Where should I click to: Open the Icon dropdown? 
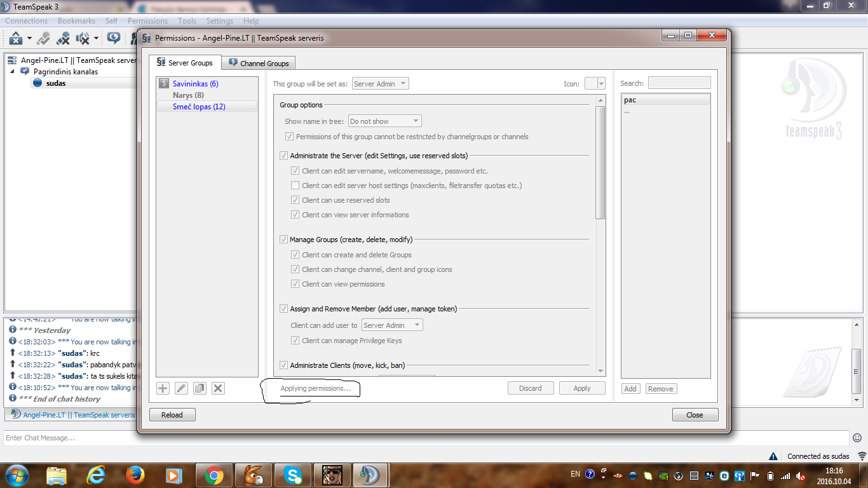595,84
